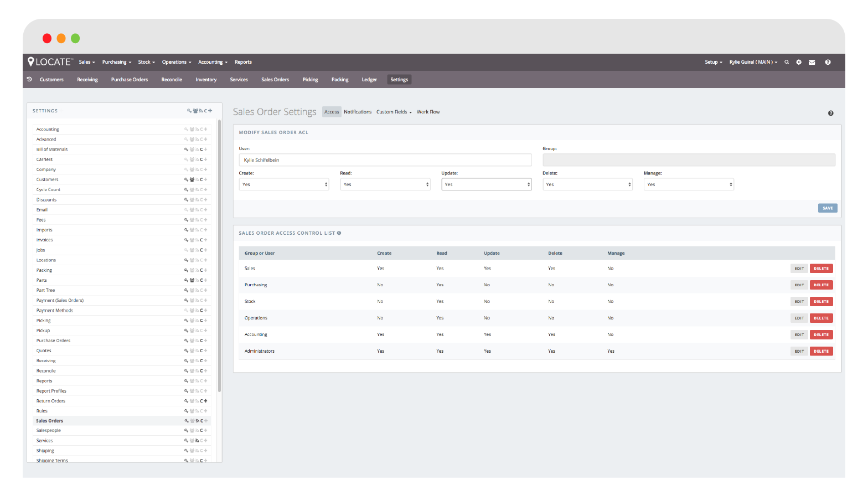Click the key icon on Reports row

[187, 381]
